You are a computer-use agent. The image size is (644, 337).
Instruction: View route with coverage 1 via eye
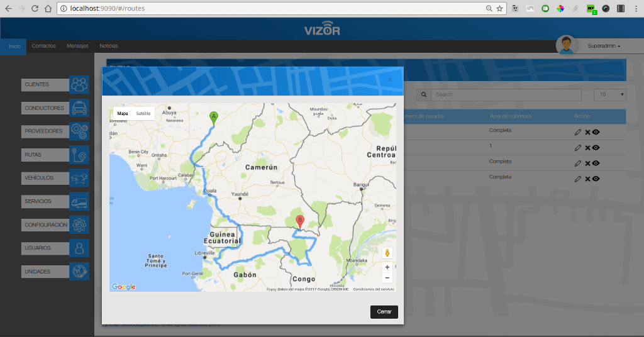point(596,148)
